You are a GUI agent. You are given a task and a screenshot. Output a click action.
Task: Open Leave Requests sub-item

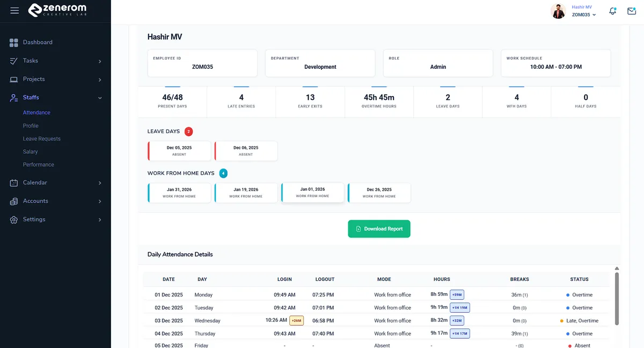[42, 139]
